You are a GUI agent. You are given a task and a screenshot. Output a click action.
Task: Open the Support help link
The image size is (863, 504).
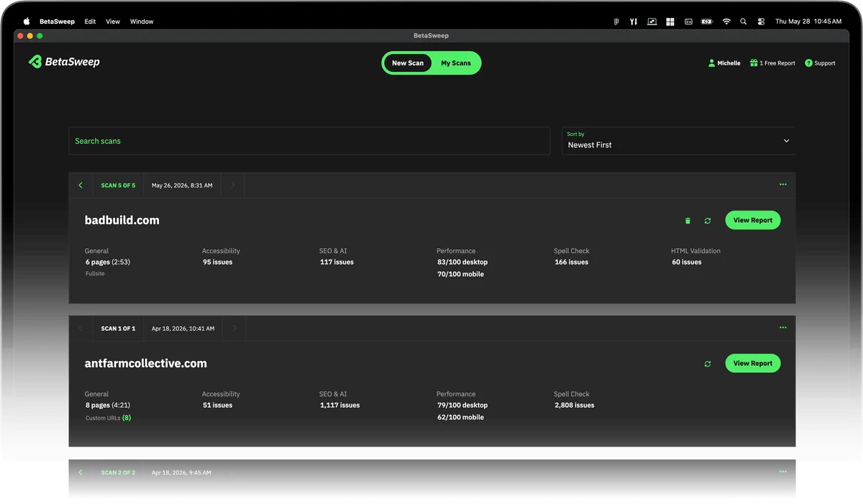(820, 63)
